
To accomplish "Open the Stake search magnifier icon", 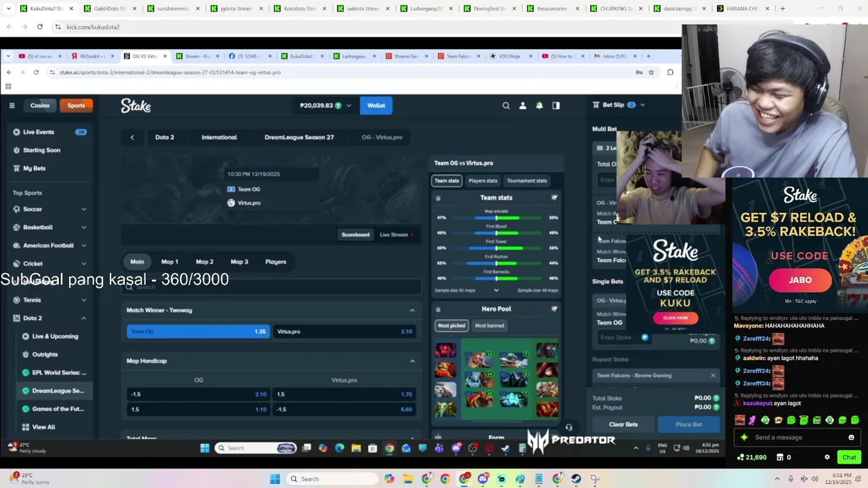I will (x=506, y=106).
